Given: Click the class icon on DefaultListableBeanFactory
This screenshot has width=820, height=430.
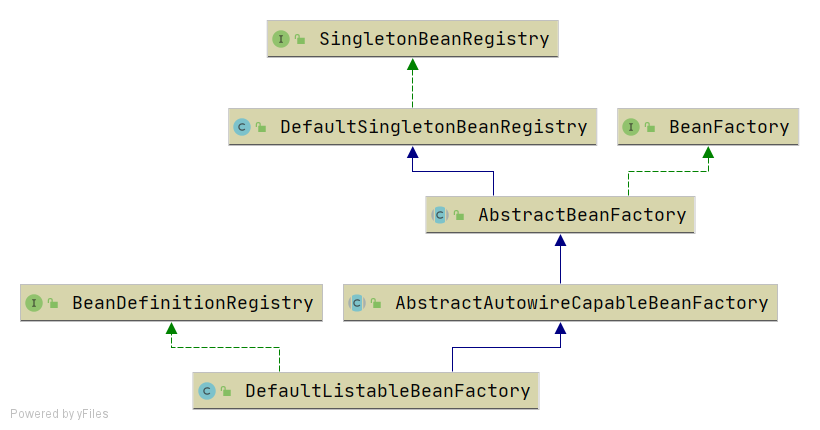Looking at the screenshot, I should (x=206, y=391).
